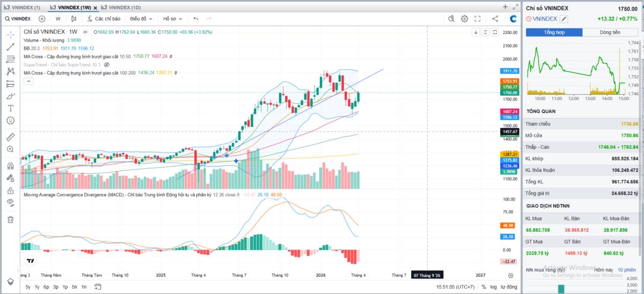Click the VNINDEX link in the side panel
The image size is (644, 294).
tap(545, 19)
